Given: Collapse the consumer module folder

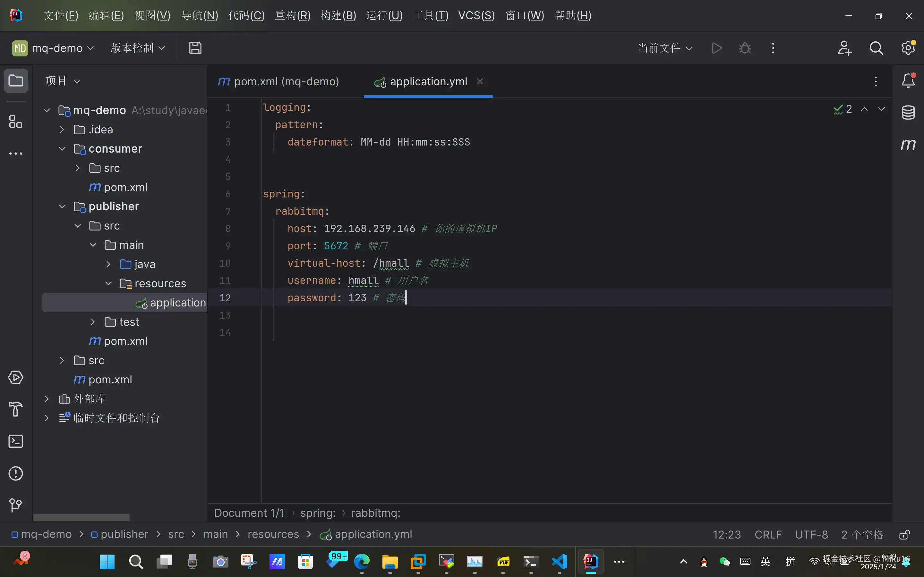Looking at the screenshot, I should pos(62,149).
